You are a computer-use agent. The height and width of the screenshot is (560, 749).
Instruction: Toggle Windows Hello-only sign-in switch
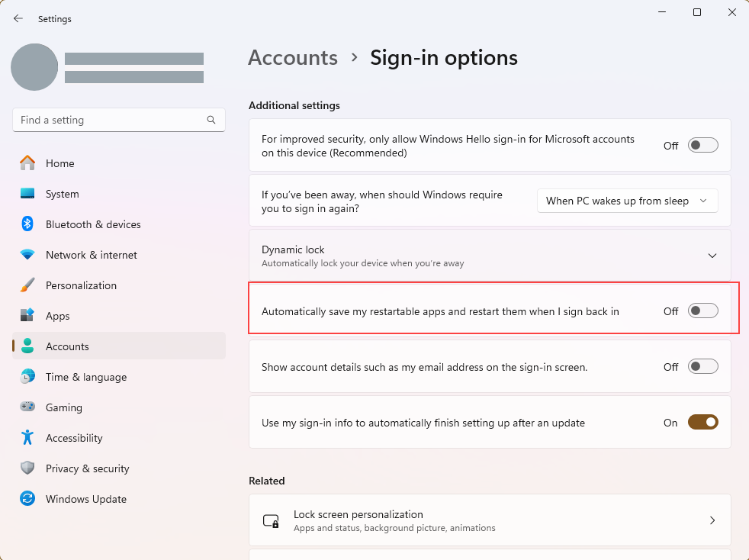coord(702,145)
